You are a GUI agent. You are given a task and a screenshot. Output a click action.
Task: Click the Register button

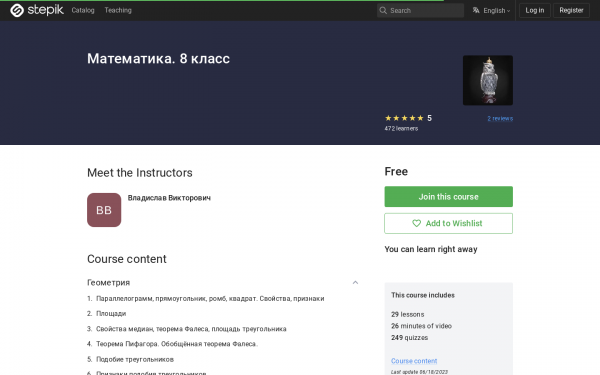click(x=571, y=10)
